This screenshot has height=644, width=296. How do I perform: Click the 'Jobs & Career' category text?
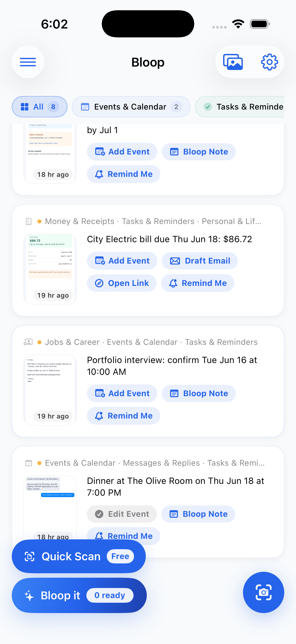[72, 342]
